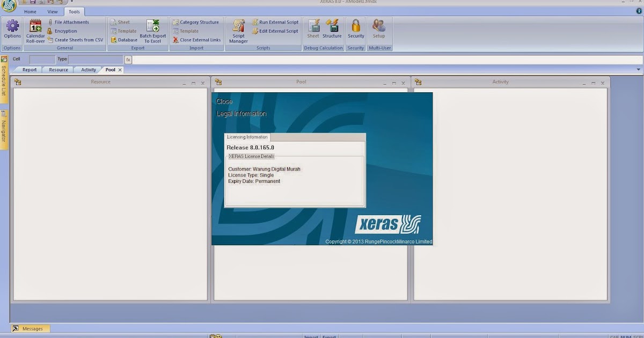Viewport: 644px width, 338px height.
Task: Open the Activity document tab
Action: point(89,70)
